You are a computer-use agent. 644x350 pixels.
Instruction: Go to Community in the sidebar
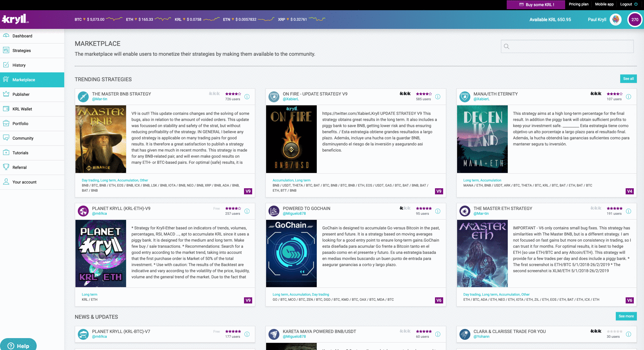(x=32, y=138)
